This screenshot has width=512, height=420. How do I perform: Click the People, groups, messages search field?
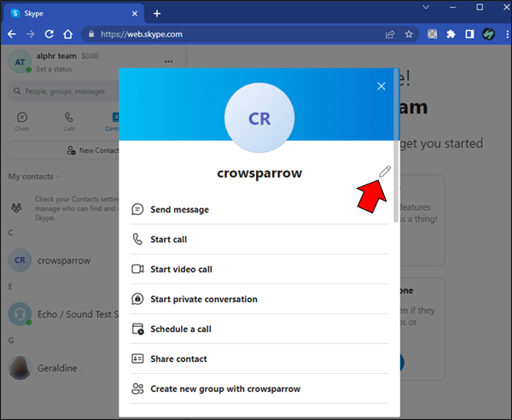pyautogui.click(x=64, y=91)
